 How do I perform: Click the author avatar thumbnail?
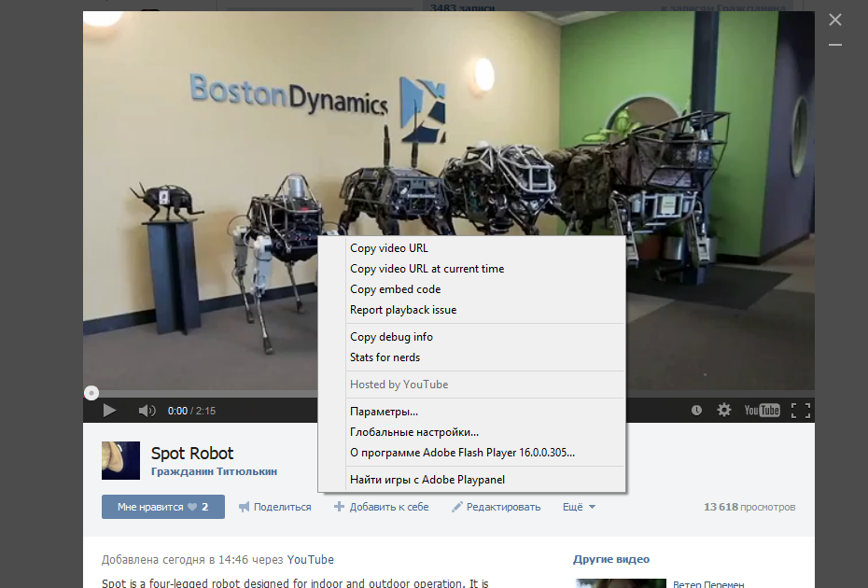(x=120, y=461)
